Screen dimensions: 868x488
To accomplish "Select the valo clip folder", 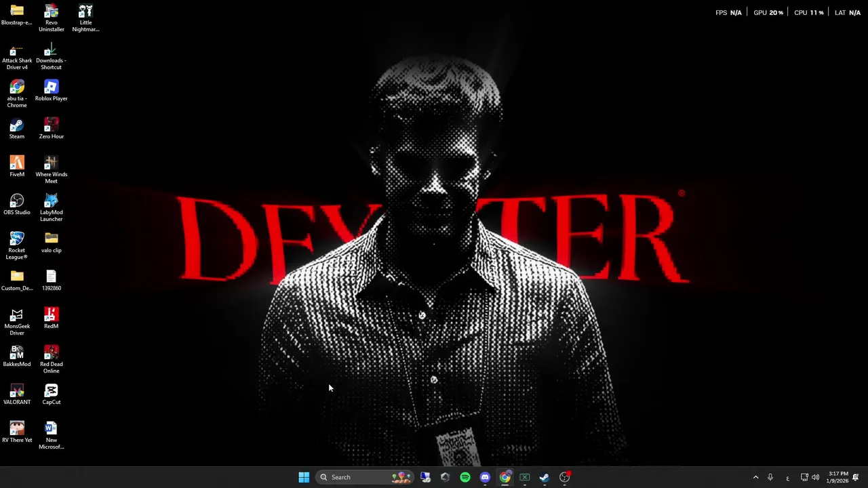I will 52,243.
